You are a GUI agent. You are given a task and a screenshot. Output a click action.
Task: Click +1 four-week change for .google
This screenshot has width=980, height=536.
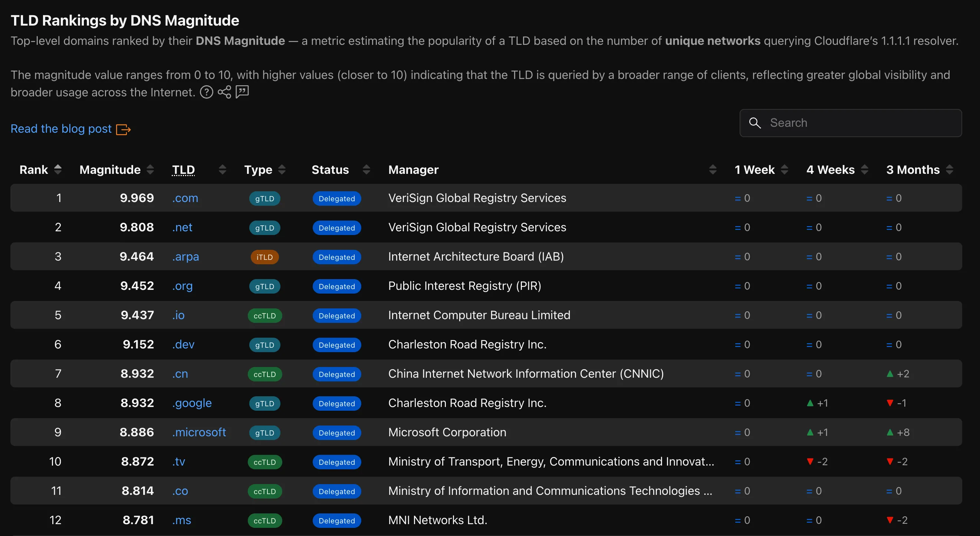pyautogui.click(x=817, y=403)
